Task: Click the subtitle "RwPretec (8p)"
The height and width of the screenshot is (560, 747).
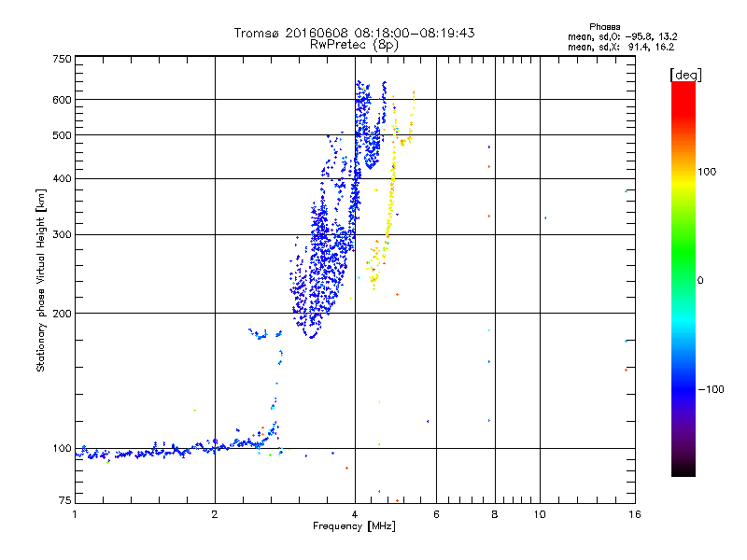Action: pyautogui.click(x=354, y=45)
